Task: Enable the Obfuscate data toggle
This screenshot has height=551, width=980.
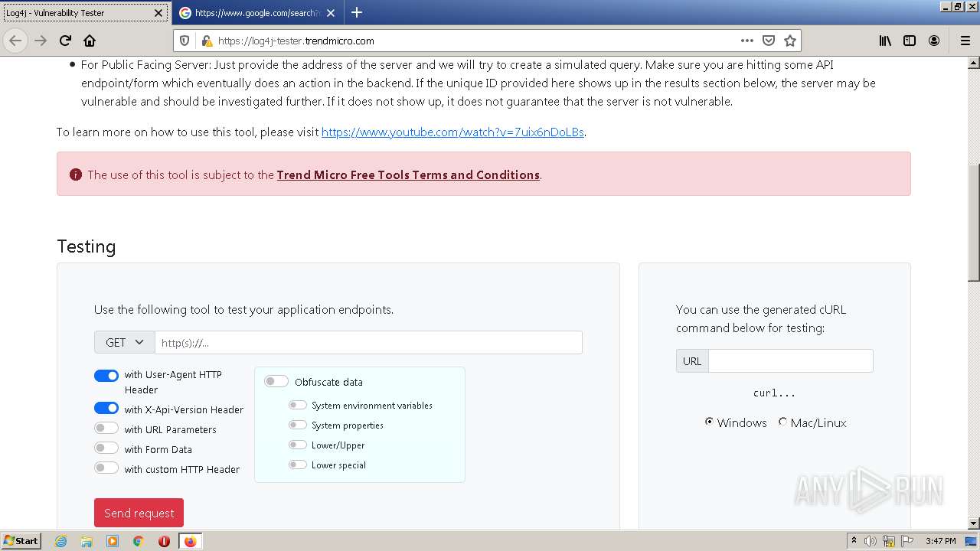Action: [276, 381]
